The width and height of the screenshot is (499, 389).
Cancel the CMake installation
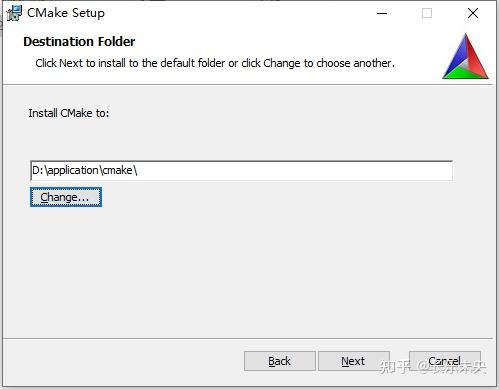tap(445, 361)
